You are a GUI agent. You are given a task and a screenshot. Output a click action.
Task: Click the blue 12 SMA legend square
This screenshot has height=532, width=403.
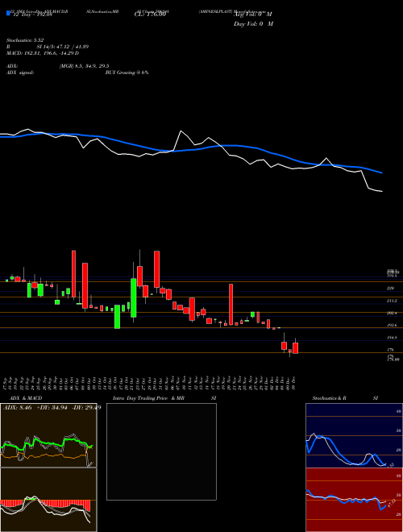8,14
